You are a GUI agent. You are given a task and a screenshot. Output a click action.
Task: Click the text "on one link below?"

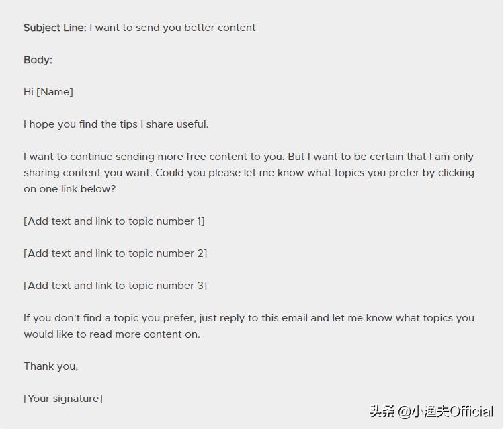click(70, 189)
